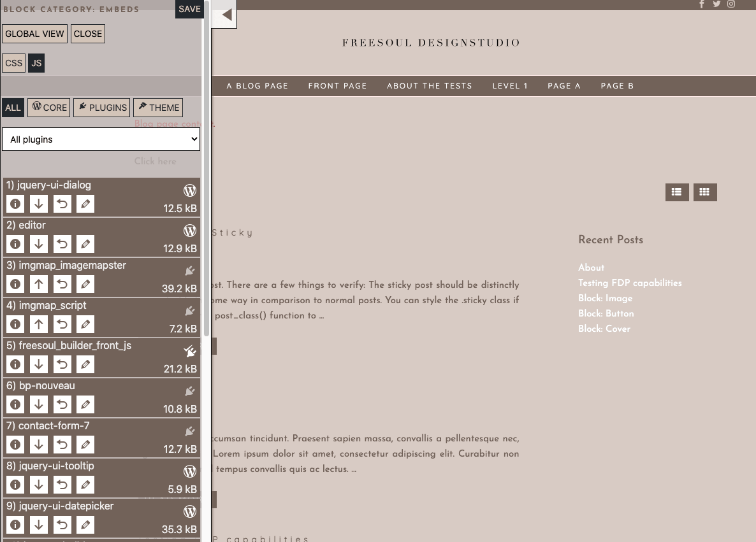Reset imgmap_imagemapster with undo icon

point(62,284)
